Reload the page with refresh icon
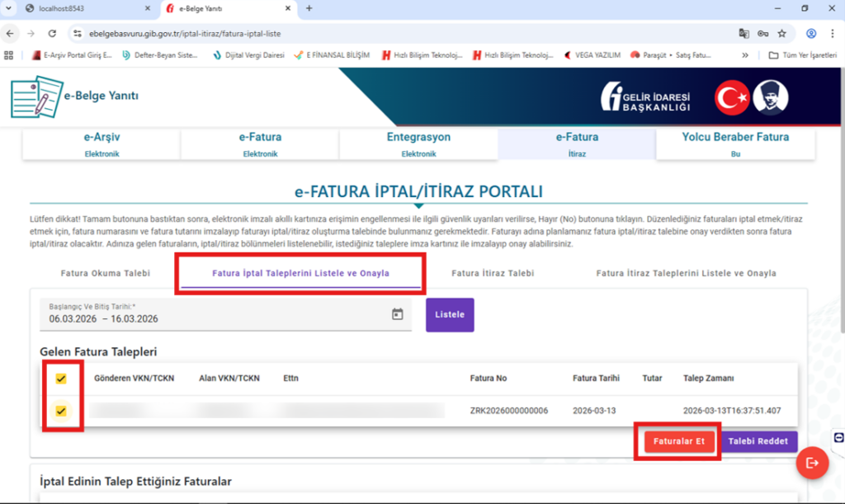 [52, 33]
